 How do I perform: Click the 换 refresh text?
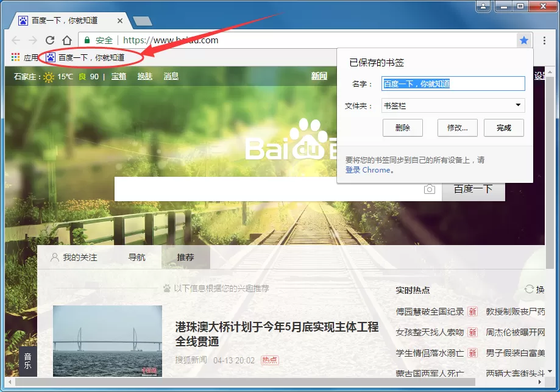[x=540, y=290]
